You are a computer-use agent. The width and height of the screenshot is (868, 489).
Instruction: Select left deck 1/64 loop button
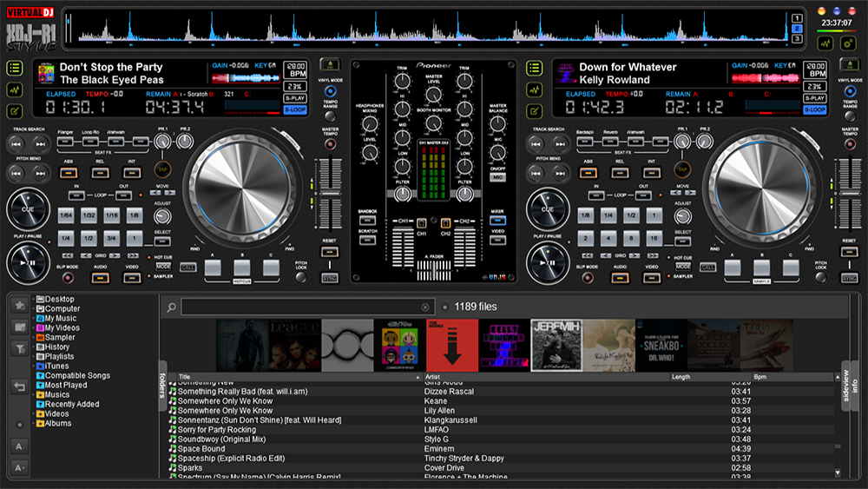(66, 215)
